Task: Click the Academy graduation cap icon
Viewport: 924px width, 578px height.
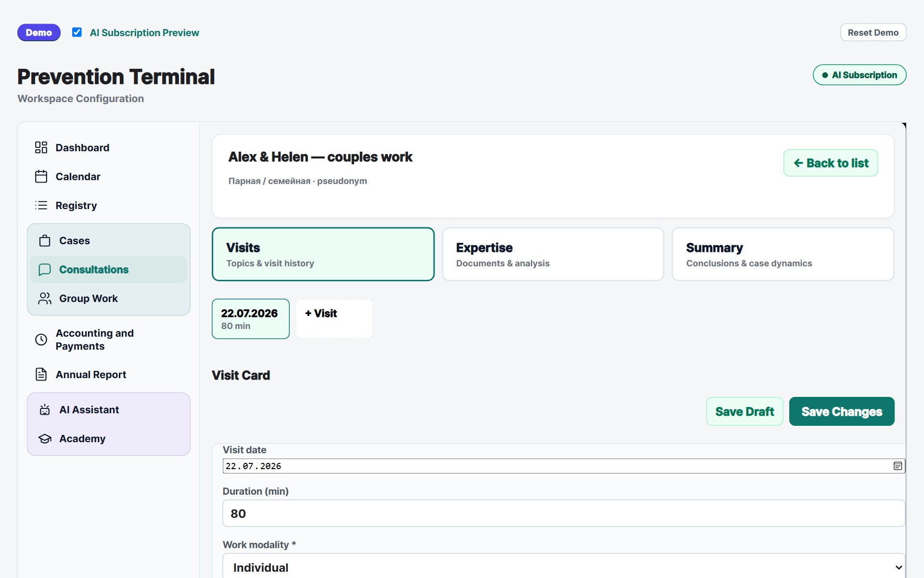Action: point(45,438)
